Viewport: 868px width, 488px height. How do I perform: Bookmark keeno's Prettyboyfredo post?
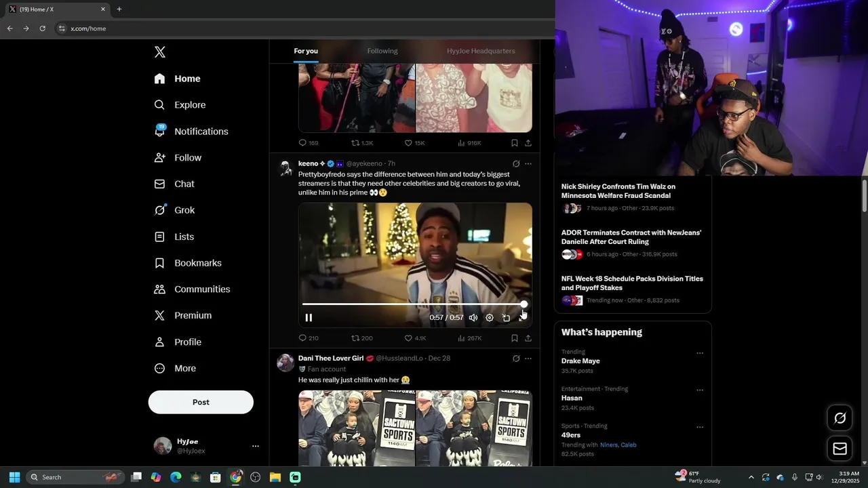515,338
